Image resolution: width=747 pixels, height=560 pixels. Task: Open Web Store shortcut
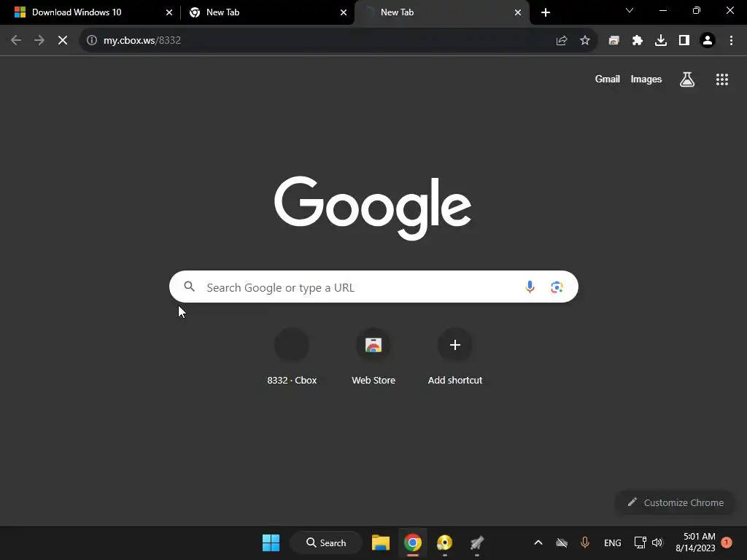[x=373, y=356]
